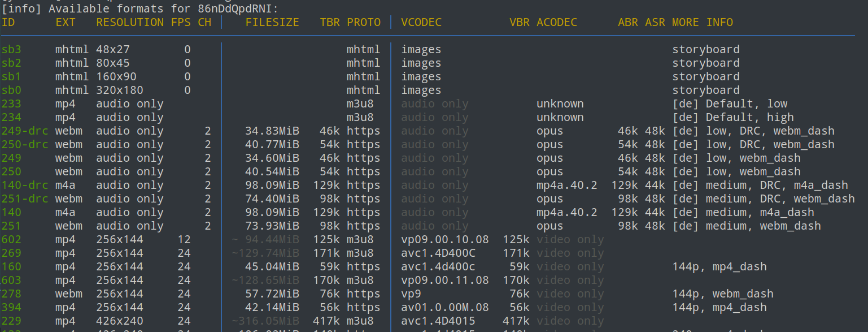This screenshot has width=868, height=332.
Task: Select format ID 249-drc
Action: (25, 131)
